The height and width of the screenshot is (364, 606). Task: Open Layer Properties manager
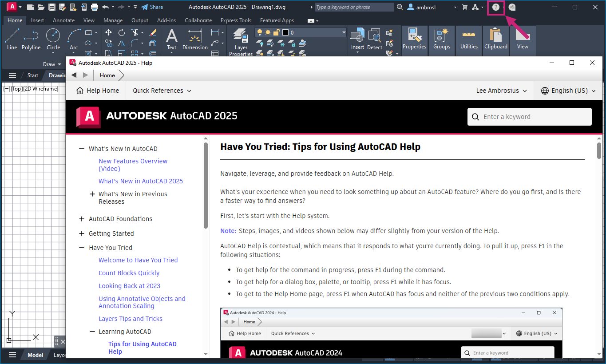click(241, 42)
